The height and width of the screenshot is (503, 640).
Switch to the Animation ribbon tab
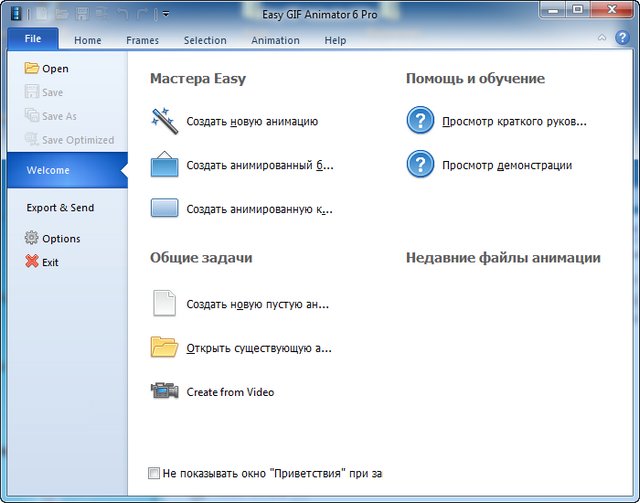(275, 40)
